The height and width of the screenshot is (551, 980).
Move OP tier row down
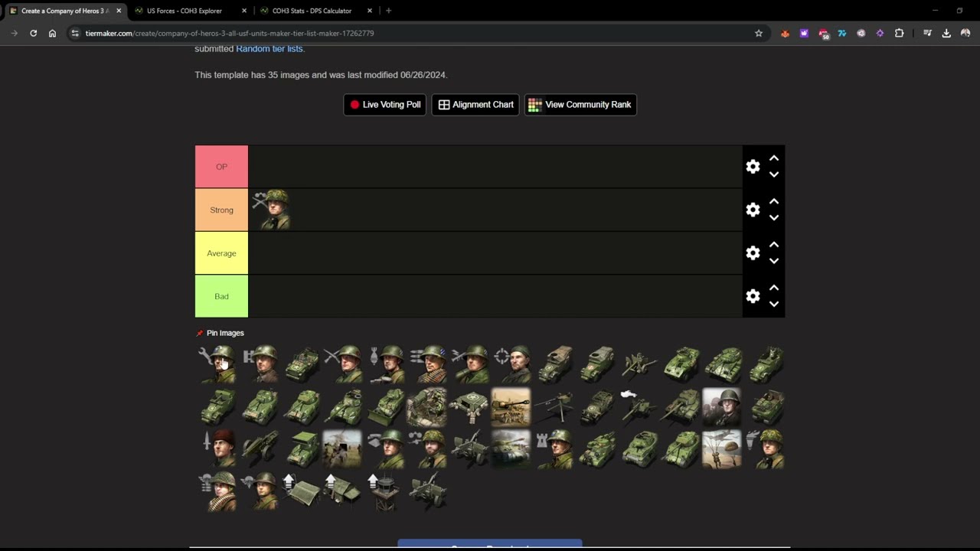pyautogui.click(x=774, y=174)
